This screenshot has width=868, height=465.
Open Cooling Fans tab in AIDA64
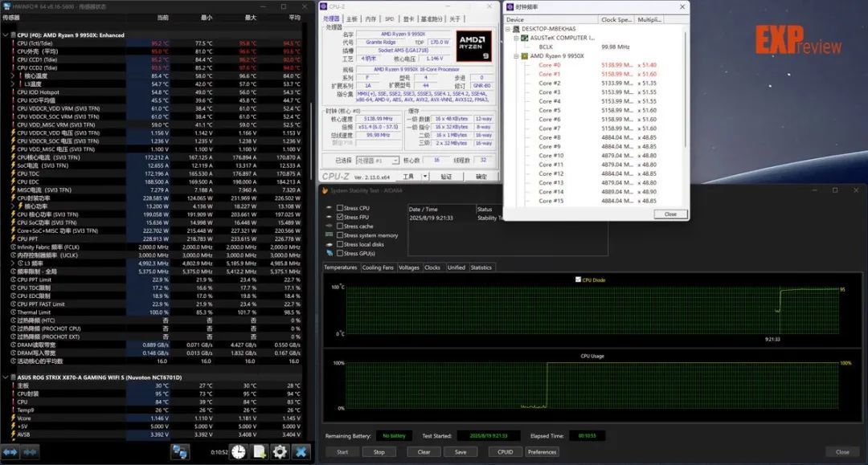[x=378, y=267]
